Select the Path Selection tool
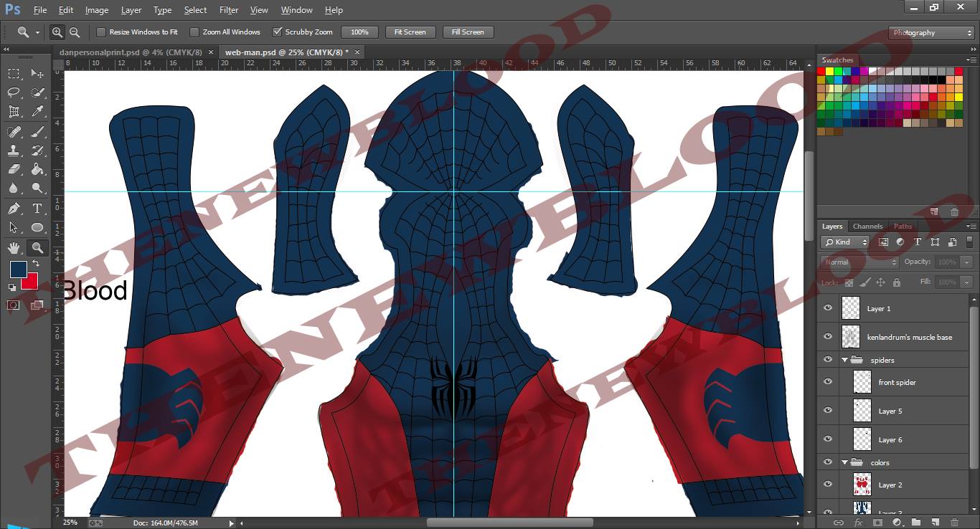The width and height of the screenshot is (980, 529). click(x=14, y=228)
